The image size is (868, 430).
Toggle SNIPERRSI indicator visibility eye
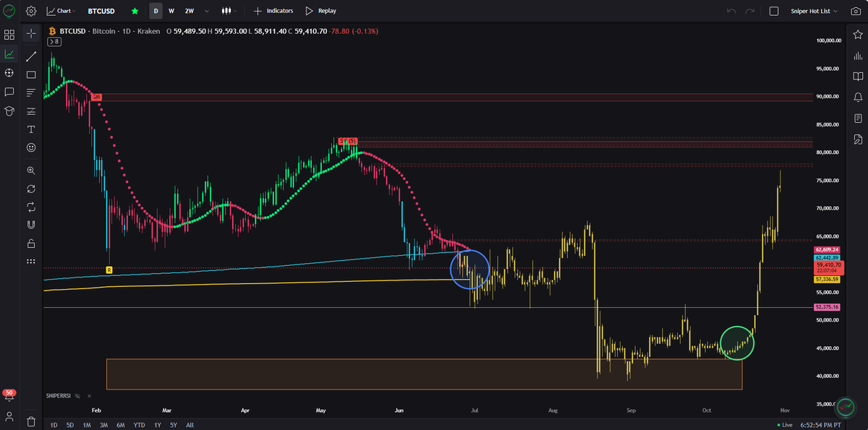pos(78,396)
